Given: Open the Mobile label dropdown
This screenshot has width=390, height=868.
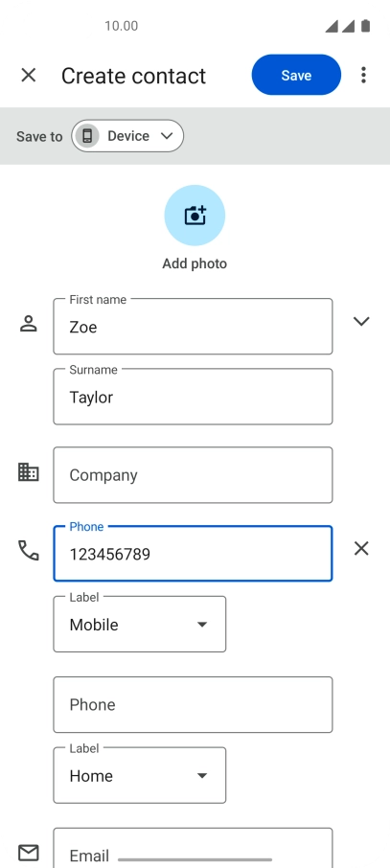Looking at the screenshot, I should [x=140, y=625].
